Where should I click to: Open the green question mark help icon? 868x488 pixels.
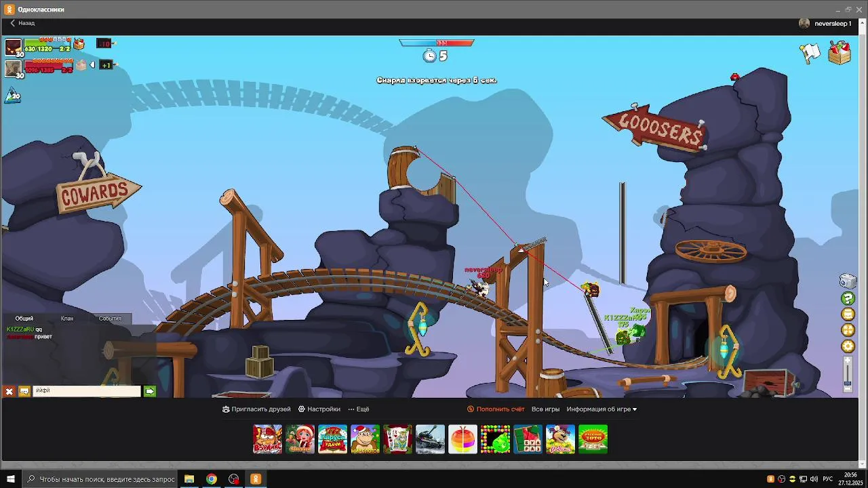click(x=848, y=298)
